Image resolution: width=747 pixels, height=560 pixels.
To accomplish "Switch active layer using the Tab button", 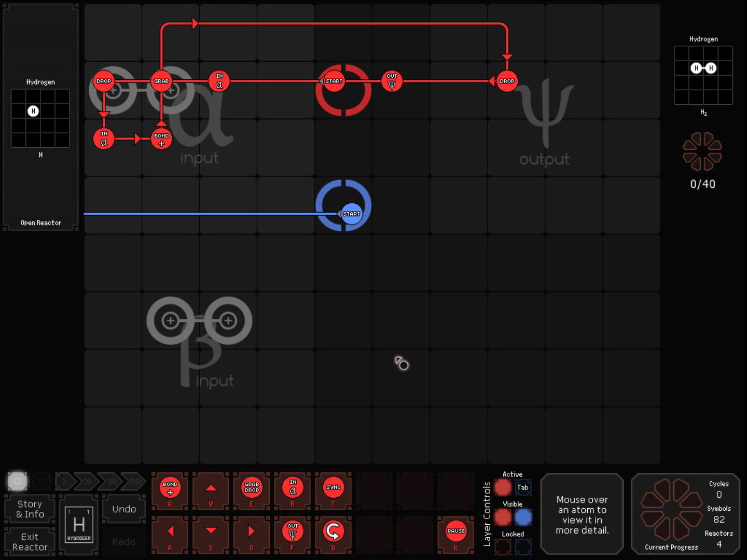I will coord(523,487).
